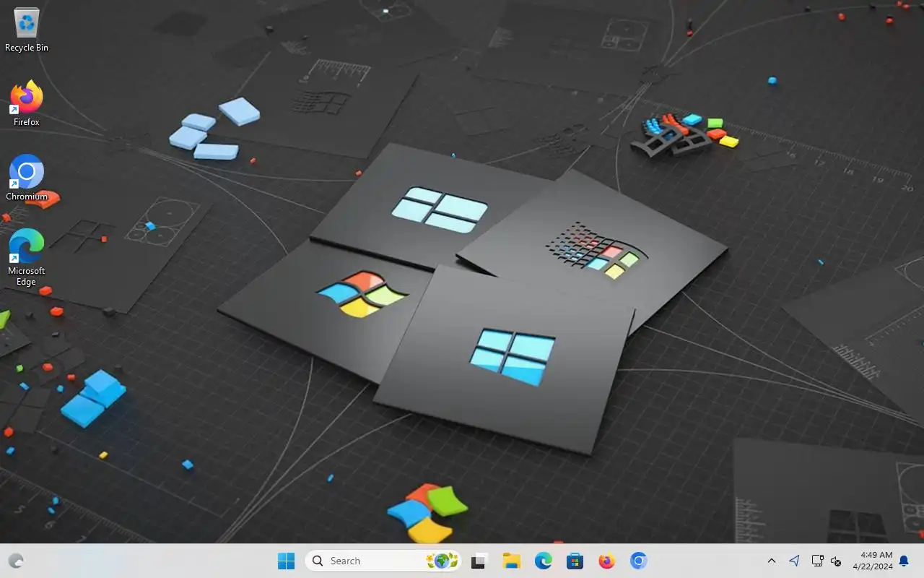Image resolution: width=924 pixels, height=578 pixels.
Task: Select the Recycle Bin desktop icon
Action: pyautogui.click(x=27, y=30)
